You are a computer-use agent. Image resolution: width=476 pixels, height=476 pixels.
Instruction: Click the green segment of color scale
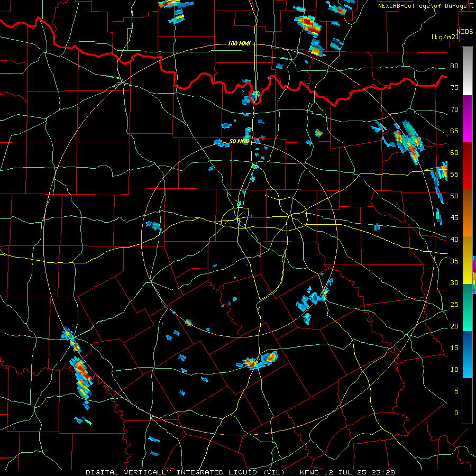(x=467, y=307)
